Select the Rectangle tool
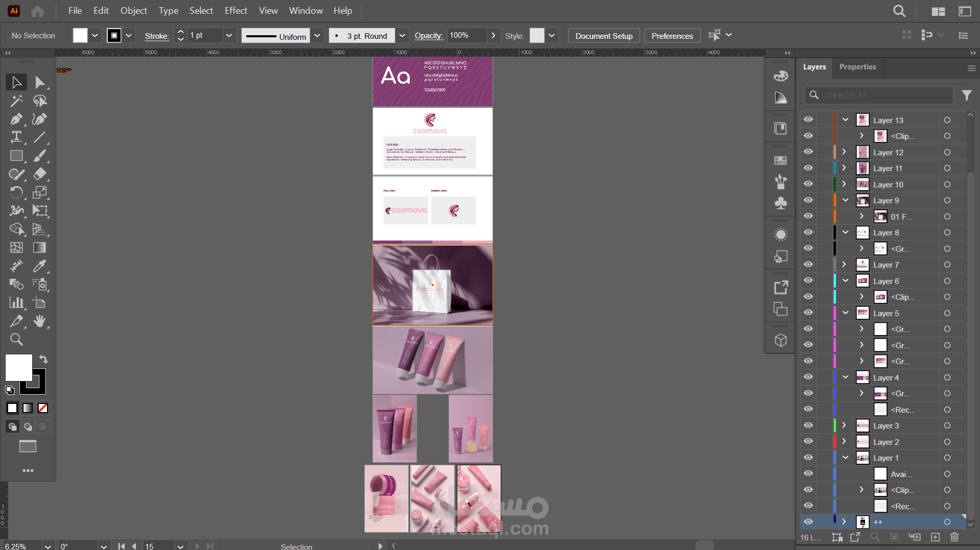The height and width of the screenshot is (550, 980). pos(16,156)
